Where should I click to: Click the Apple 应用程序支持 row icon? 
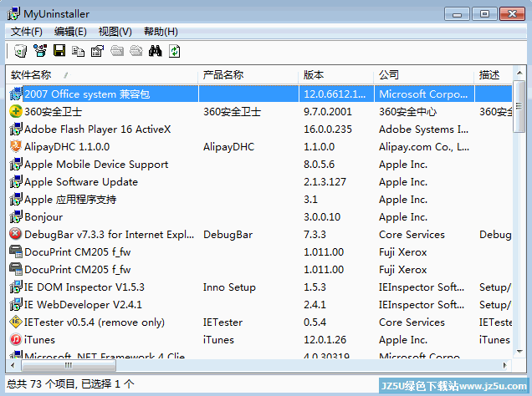[16, 199]
